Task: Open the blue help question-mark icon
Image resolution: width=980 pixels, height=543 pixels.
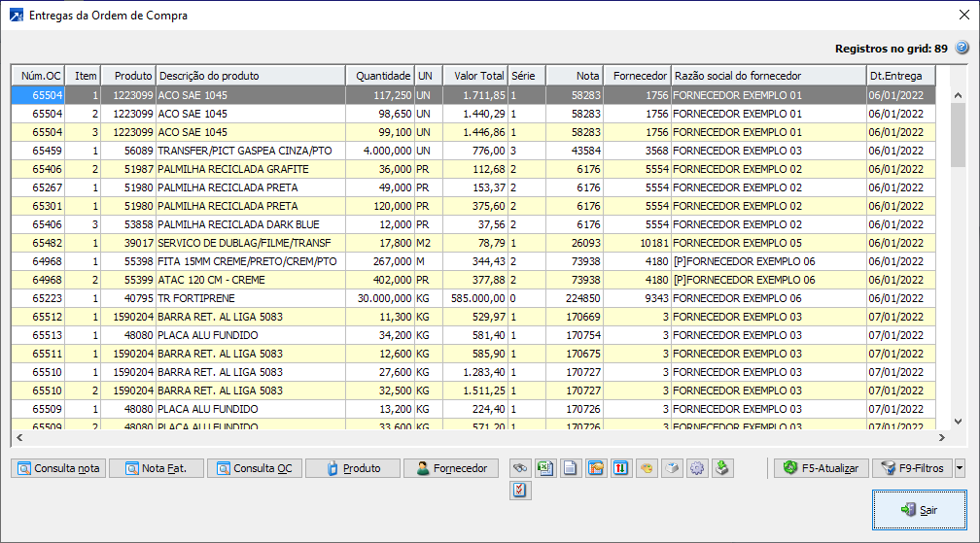Action: [962, 47]
